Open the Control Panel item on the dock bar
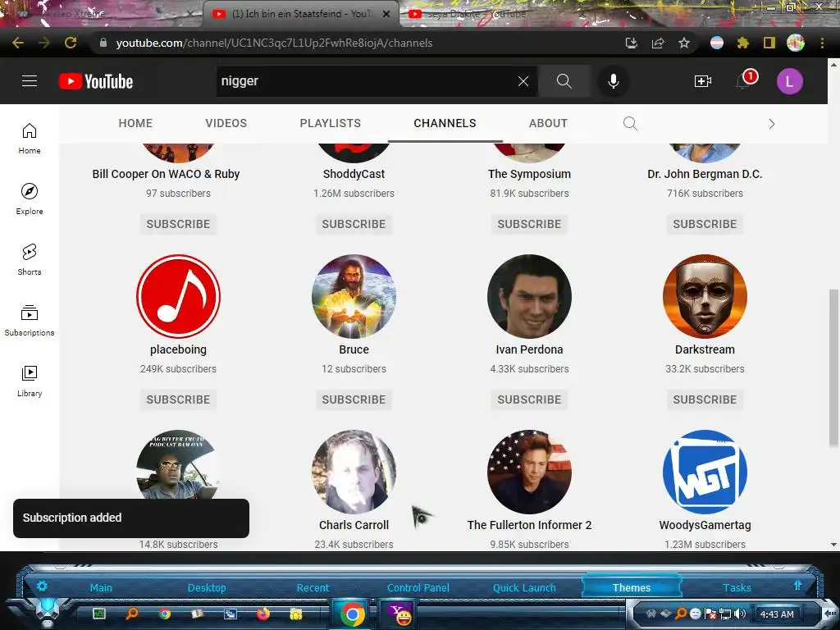This screenshot has height=630, width=840. click(x=418, y=587)
